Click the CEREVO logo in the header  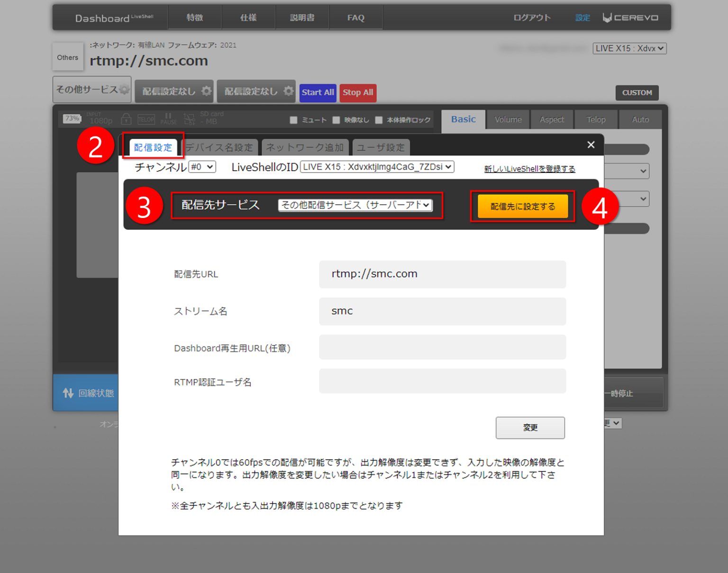point(630,17)
